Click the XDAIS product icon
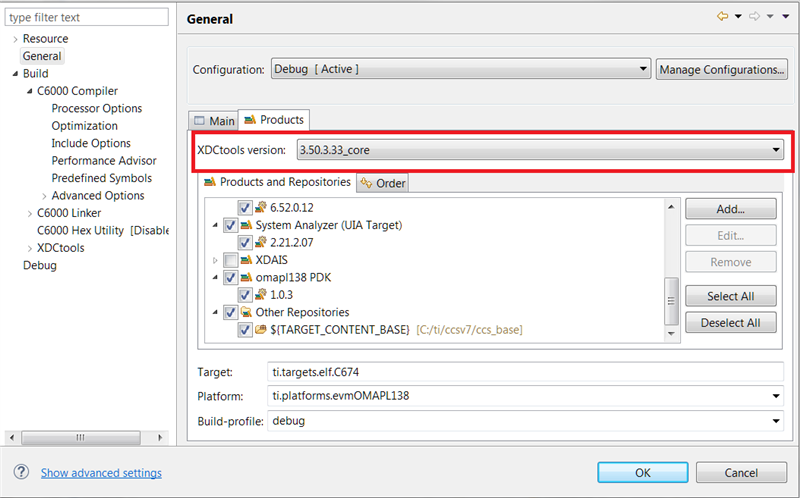The width and height of the screenshot is (800, 498). coord(246,260)
